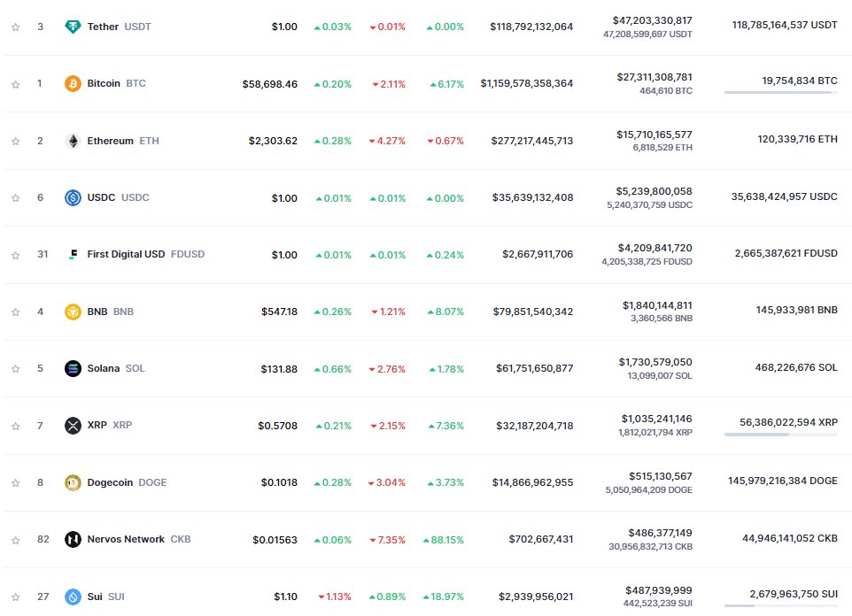The height and width of the screenshot is (616, 852).
Task: Click Bitcoin circulating supply progress bar
Action: pos(781,92)
